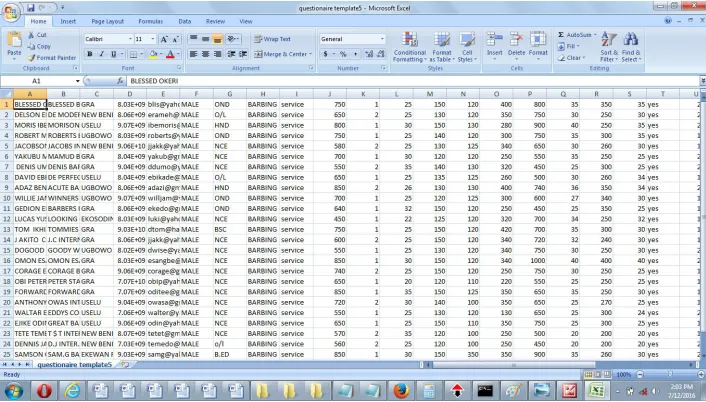
Task: Click the formula bar showing BLESSED OKERI
Action: tap(412, 81)
